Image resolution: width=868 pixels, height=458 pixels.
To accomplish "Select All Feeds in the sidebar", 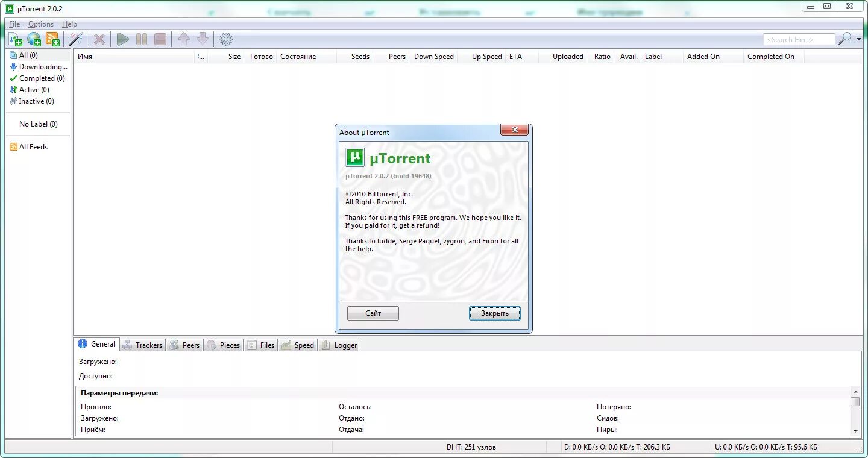I will 39,147.
